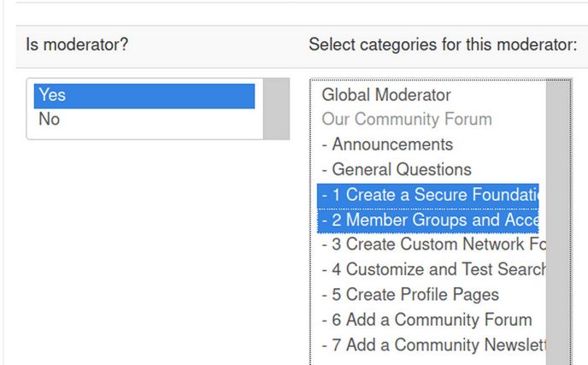Deselect 1 Create a Secure Foundation category
Image resolution: width=588 pixels, height=365 pixels.
click(429, 195)
